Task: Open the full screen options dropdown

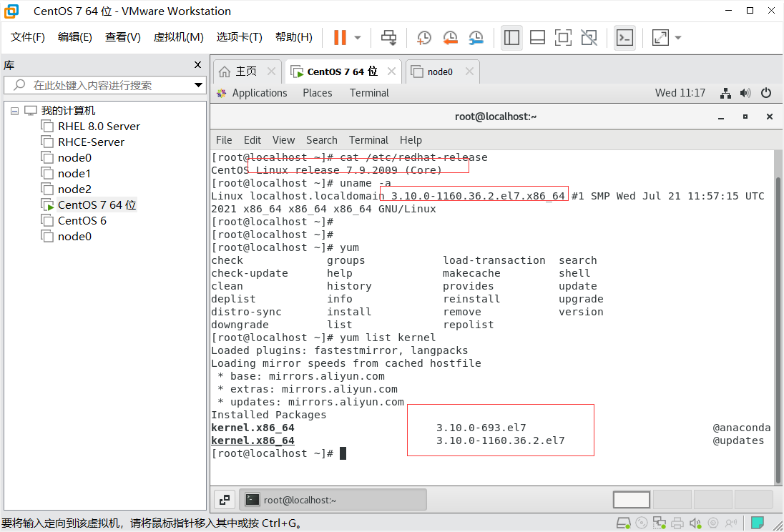Action: point(678,38)
